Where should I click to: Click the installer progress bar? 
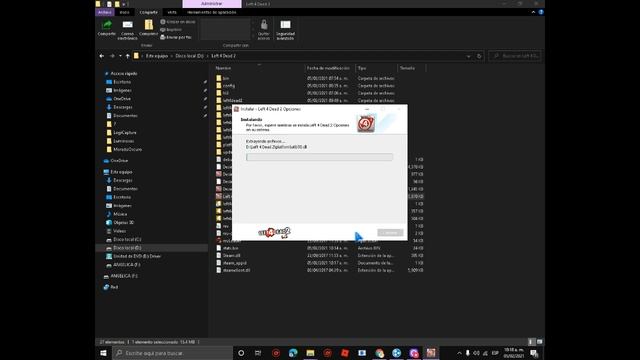pos(320,157)
